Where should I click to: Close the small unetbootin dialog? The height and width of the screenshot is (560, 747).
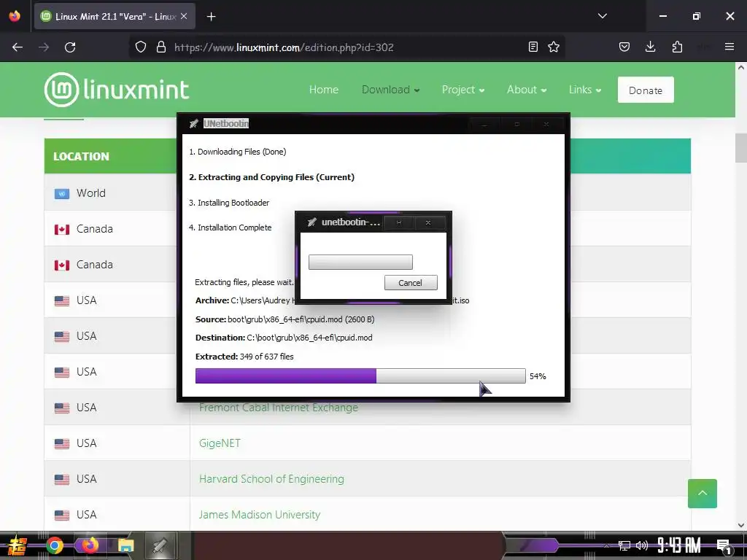[428, 222]
